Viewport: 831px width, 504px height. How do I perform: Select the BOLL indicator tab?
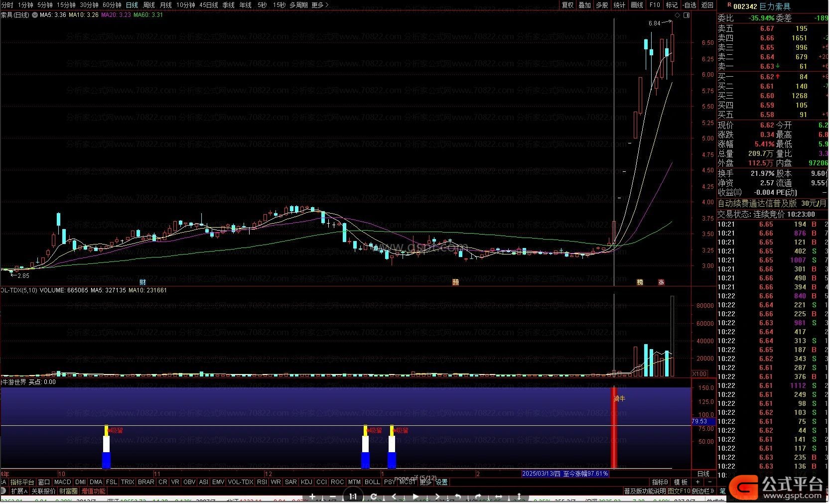[372, 482]
